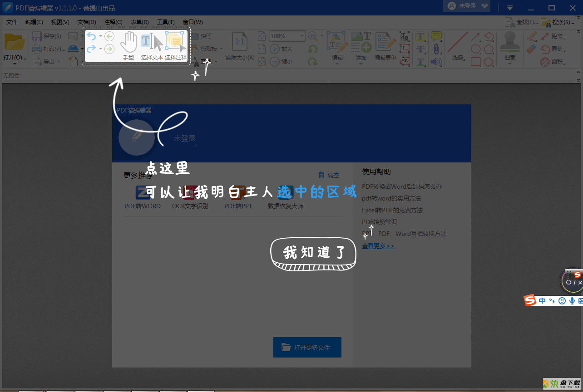The width and height of the screenshot is (583, 392).
Task: Click the blue 打开更多文件 button
Action: point(307,348)
